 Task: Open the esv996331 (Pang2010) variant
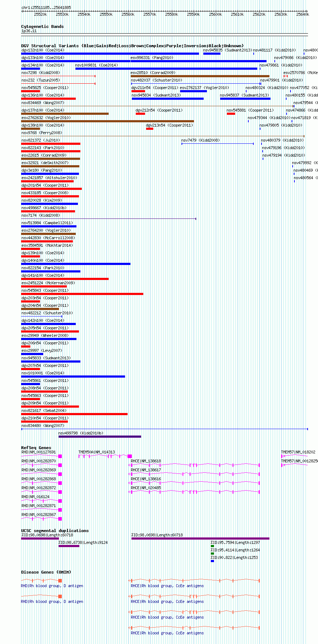coord(152,58)
